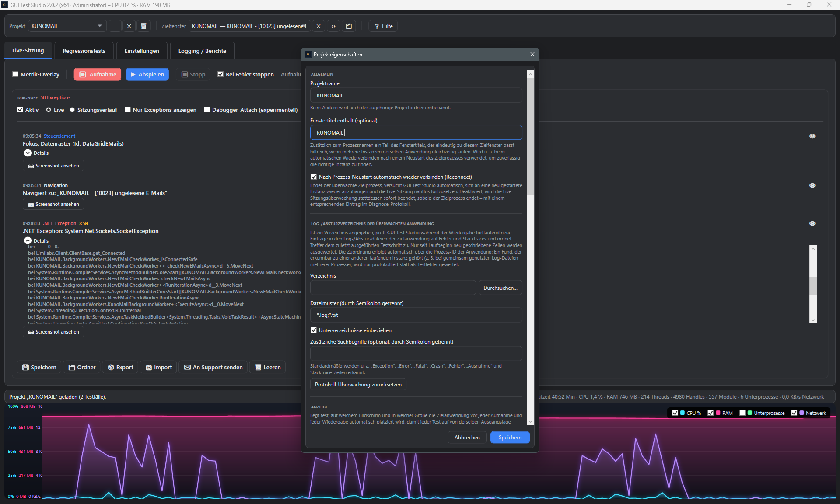Open the project properties icon beside refresh

point(349,26)
